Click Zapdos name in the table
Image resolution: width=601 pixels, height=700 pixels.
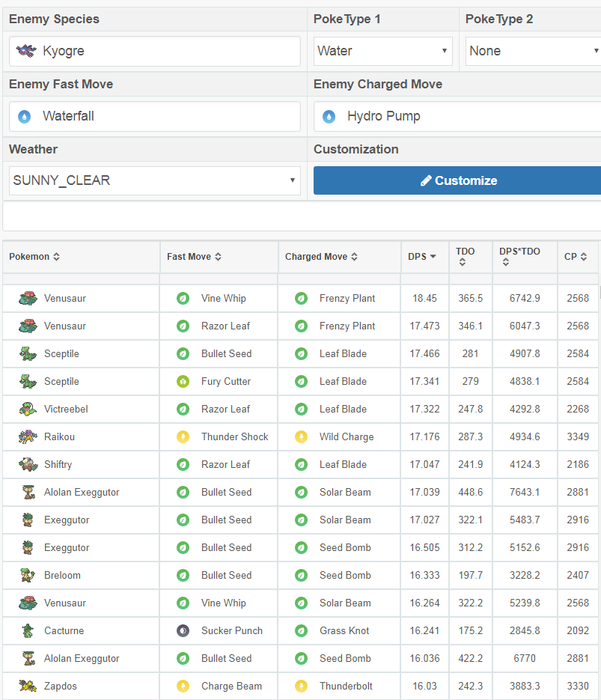click(x=60, y=687)
